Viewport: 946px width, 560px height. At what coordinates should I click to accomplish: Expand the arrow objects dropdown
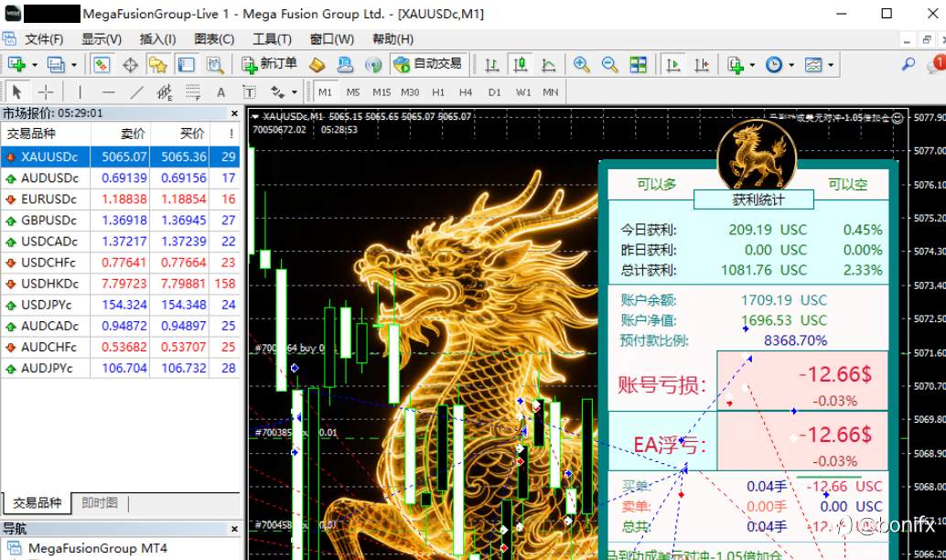295,92
